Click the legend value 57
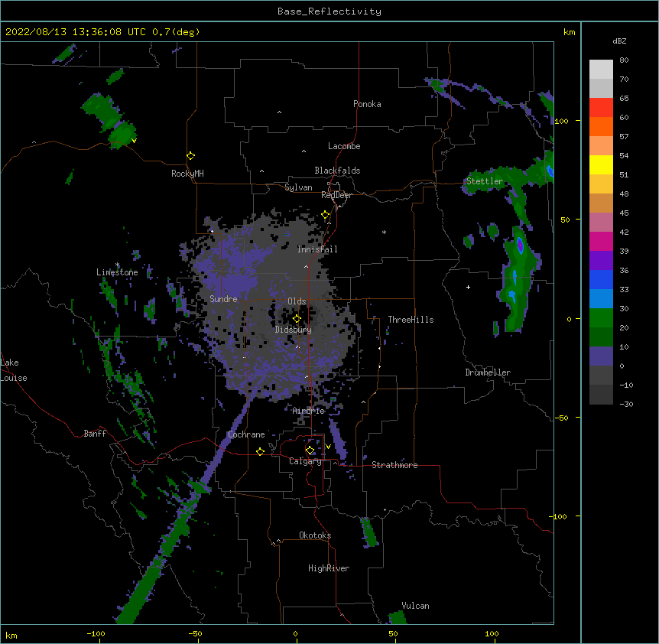Image resolution: width=659 pixels, height=644 pixels. pos(624,137)
